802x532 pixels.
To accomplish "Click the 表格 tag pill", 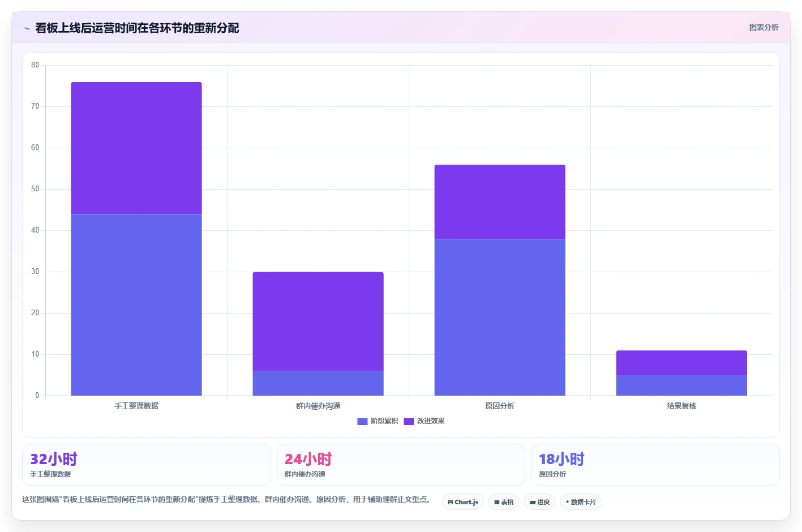I will click(504, 502).
